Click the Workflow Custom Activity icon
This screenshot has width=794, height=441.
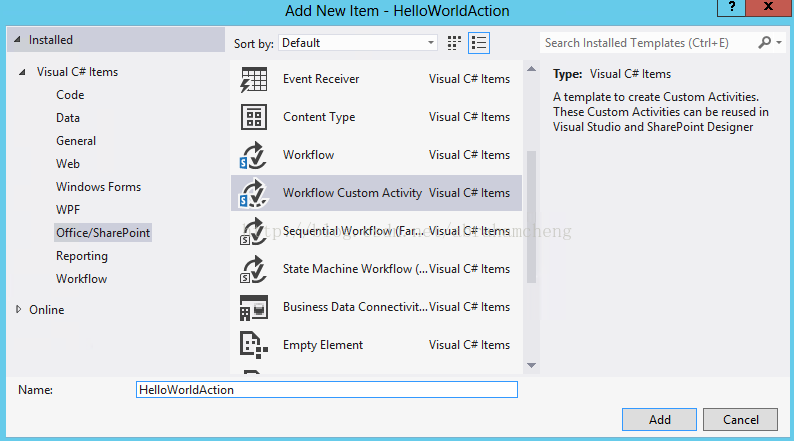coord(254,193)
